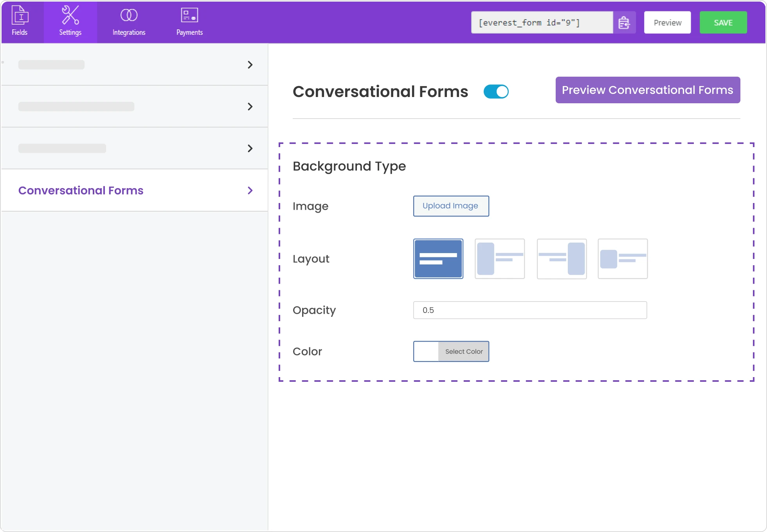767x532 pixels.
Task: Go to the Payments tab
Action: coord(190,22)
